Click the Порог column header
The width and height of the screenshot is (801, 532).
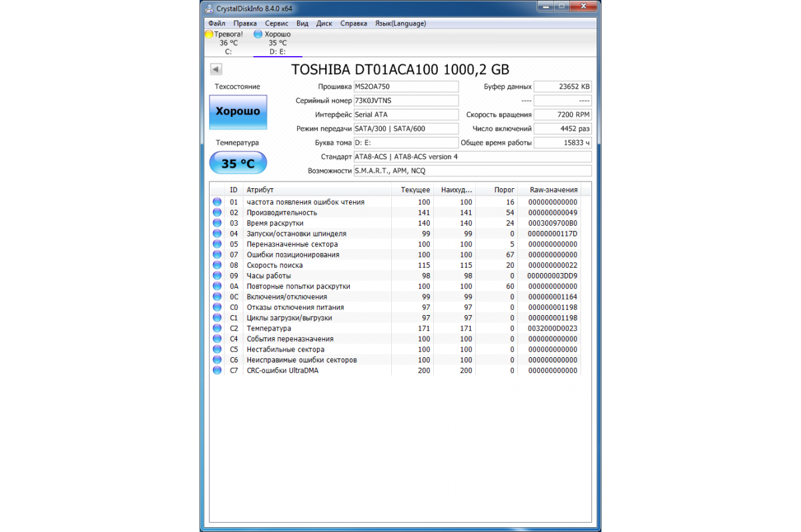tap(497, 190)
